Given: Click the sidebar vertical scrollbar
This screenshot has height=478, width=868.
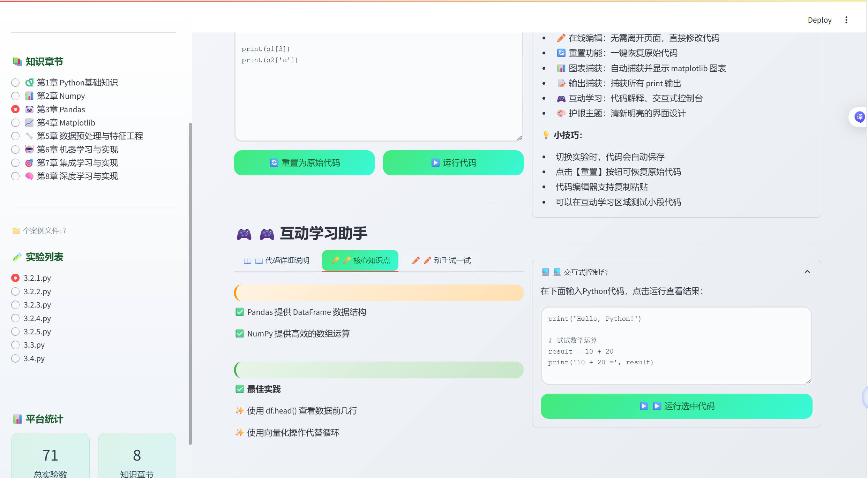Looking at the screenshot, I should point(190,284).
